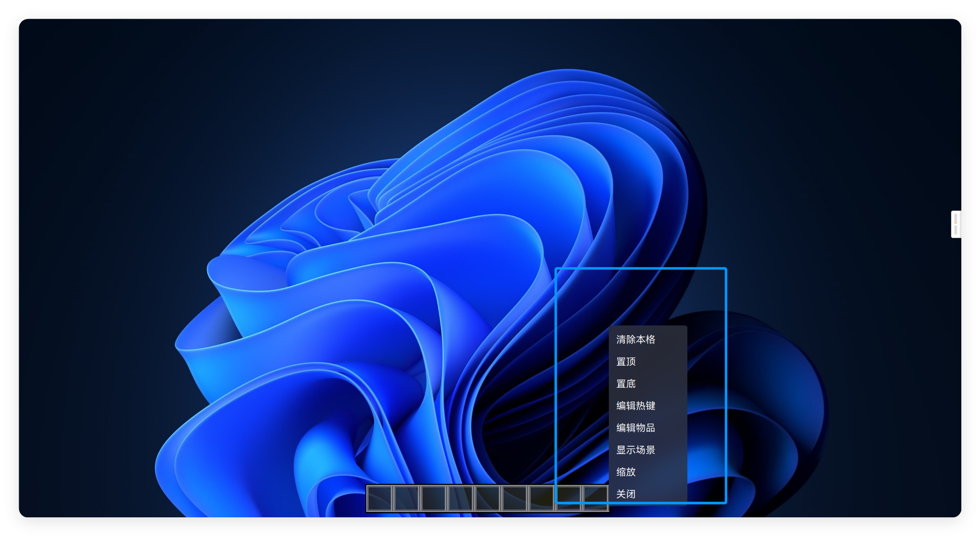The image size is (980, 536).
Task: Open 编辑物品 from the context menu
Action: [636, 428]
